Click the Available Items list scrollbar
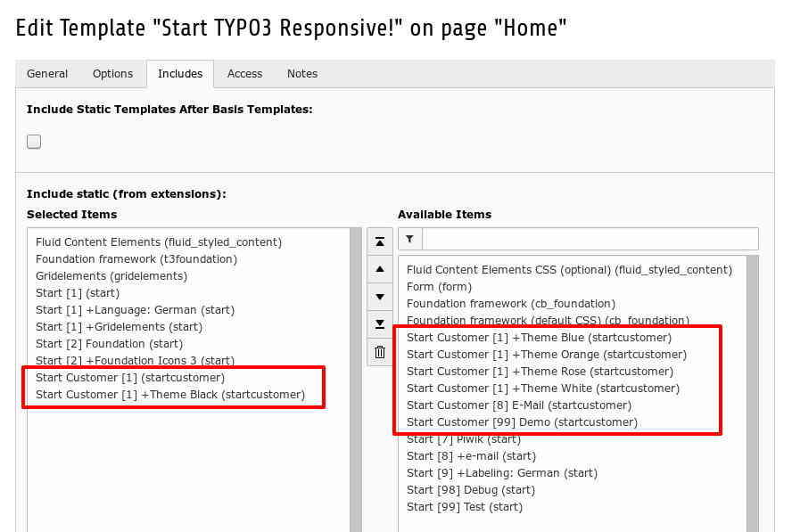792x532 pixels. (753, 394)
